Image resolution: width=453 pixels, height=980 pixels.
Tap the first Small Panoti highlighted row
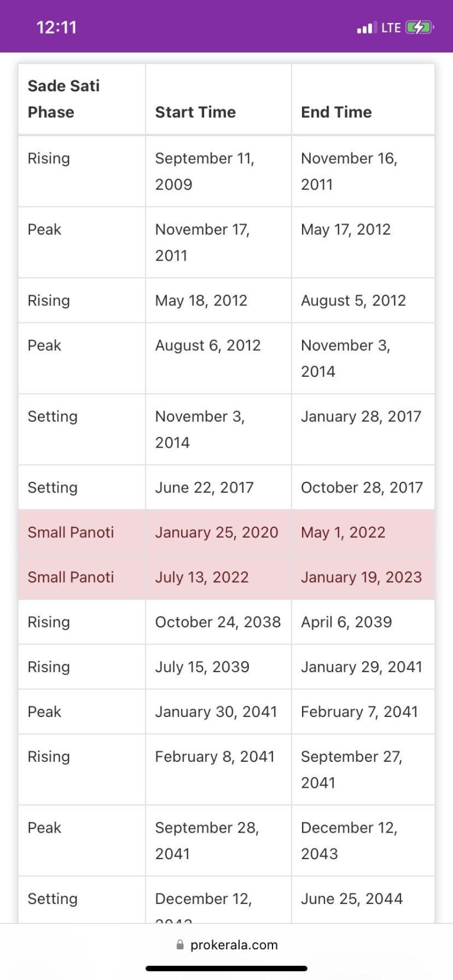pyautogui.click(x=226, y=532)
